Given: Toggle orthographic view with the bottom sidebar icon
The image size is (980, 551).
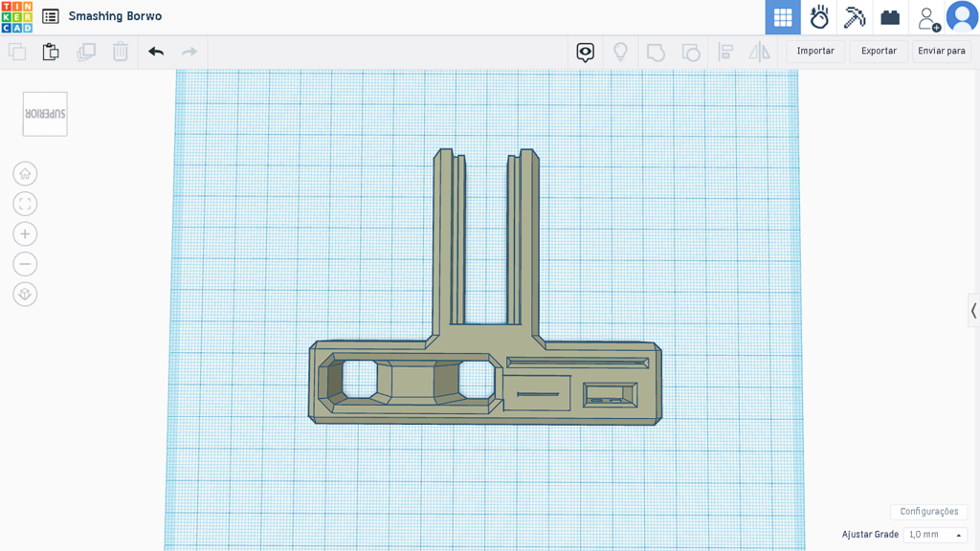Looking at the screenshot, I should 24,294.
